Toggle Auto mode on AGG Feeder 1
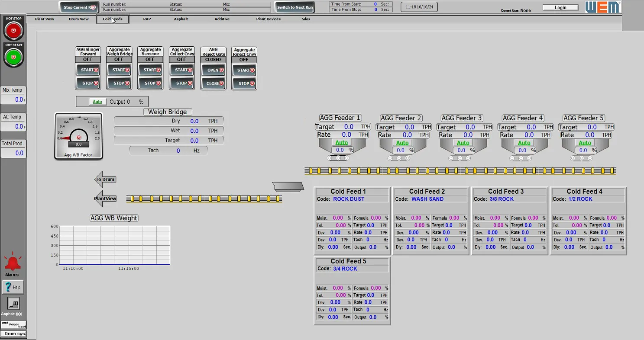 342,142
